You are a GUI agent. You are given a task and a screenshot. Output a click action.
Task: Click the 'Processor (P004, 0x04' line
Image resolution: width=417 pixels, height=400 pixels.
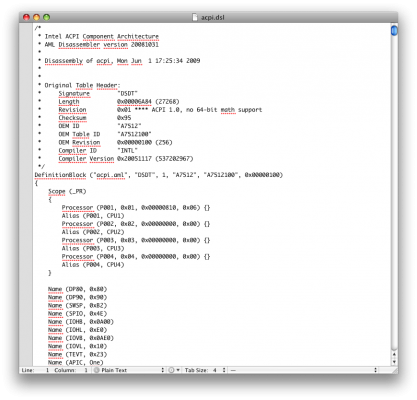[136, 256]
